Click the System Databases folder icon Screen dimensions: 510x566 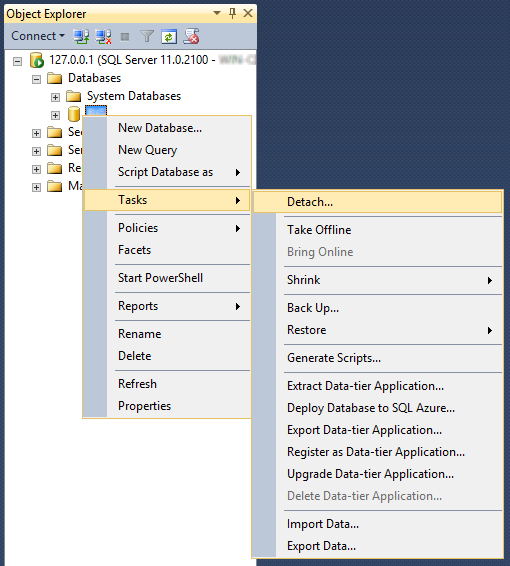point(74,96)
